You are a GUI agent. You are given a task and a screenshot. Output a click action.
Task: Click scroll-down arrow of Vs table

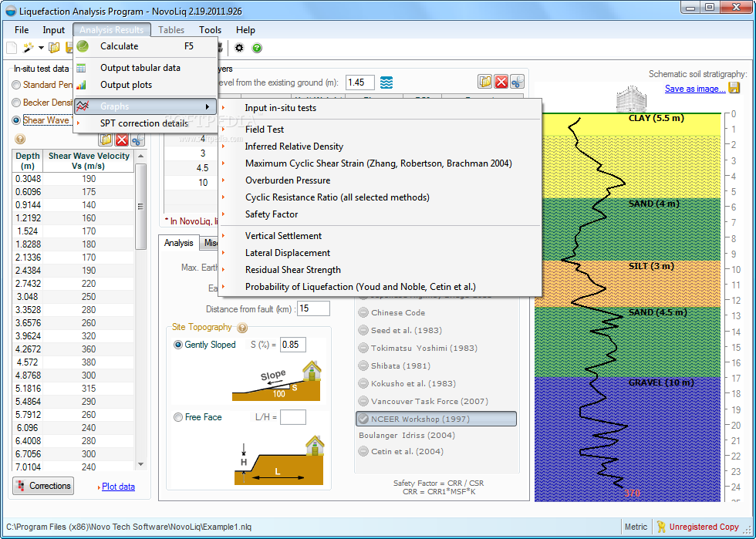(x=140, y=464)
